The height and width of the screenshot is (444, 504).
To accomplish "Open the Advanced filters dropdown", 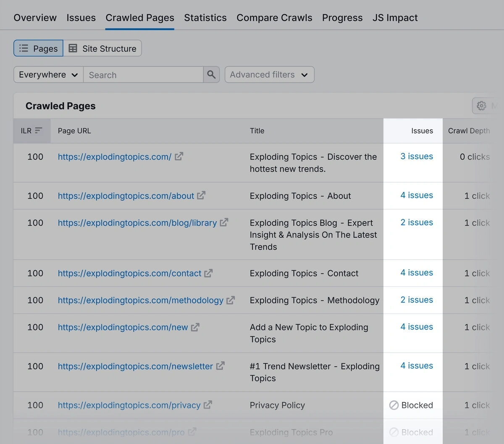I will 269,74.
